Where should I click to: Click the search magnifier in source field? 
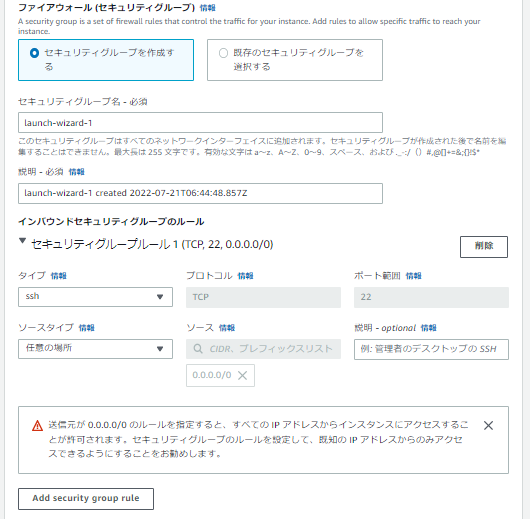point(198,349)
